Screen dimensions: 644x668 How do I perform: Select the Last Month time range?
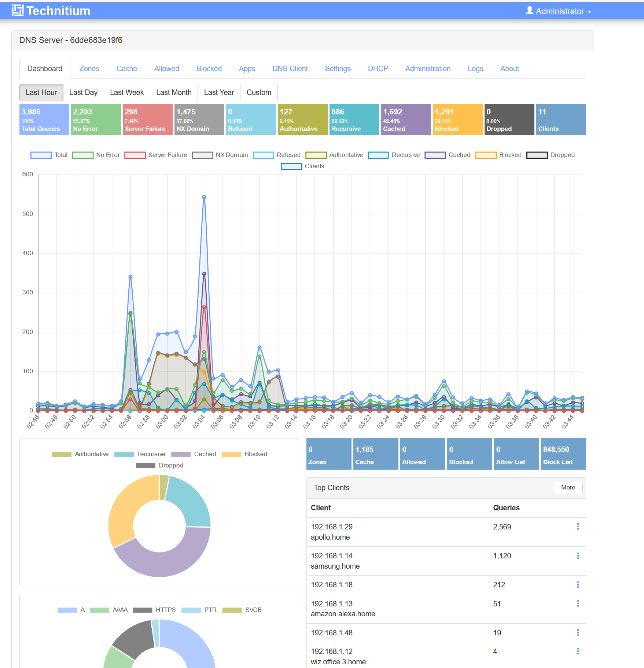174,92
